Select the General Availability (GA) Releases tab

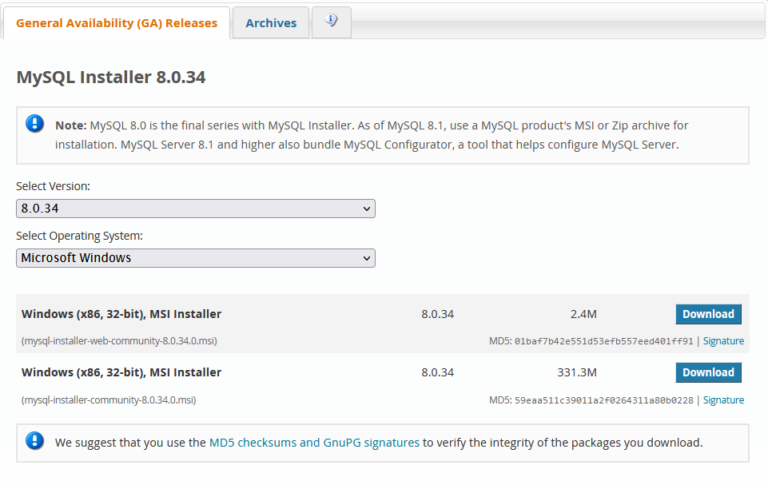(116, 23)
